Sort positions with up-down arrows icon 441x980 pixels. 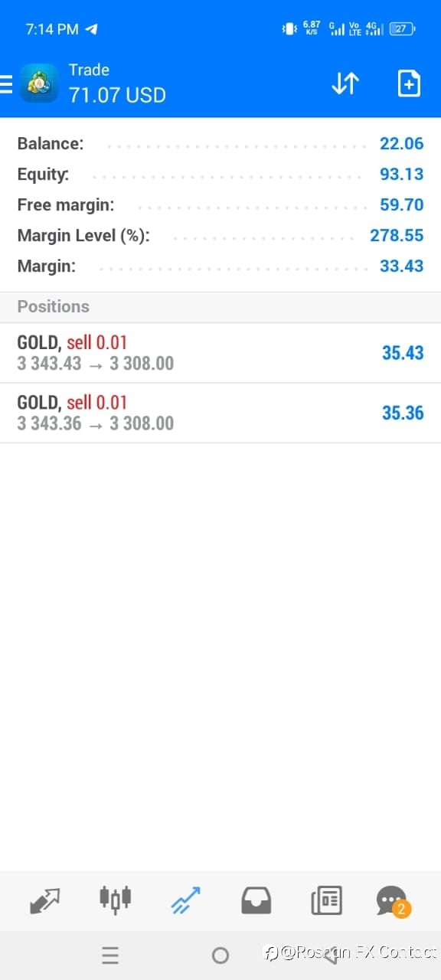point(345,83)
